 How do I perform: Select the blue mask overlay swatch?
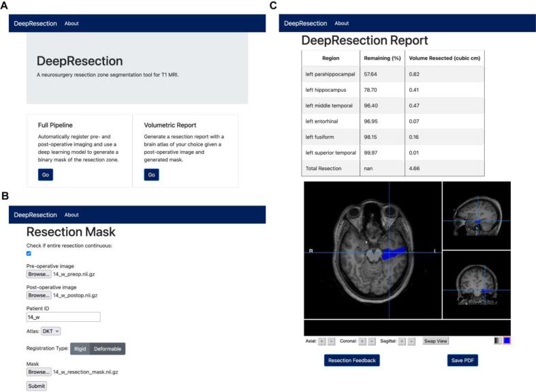point(507,340)
